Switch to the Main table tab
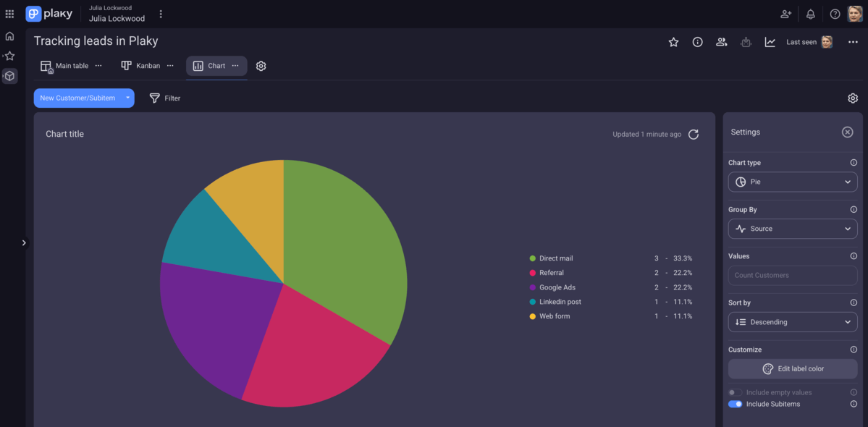868x427 pixels. [69, 65]
